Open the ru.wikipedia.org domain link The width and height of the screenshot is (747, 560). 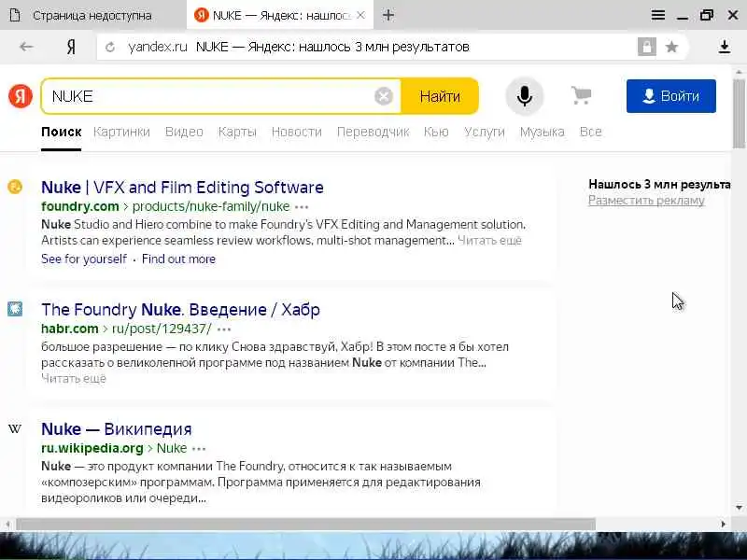[92, 448]
